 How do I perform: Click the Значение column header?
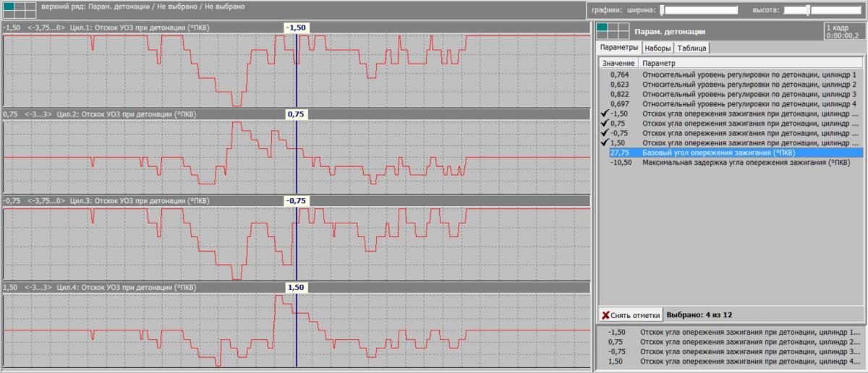click(619, 64)
